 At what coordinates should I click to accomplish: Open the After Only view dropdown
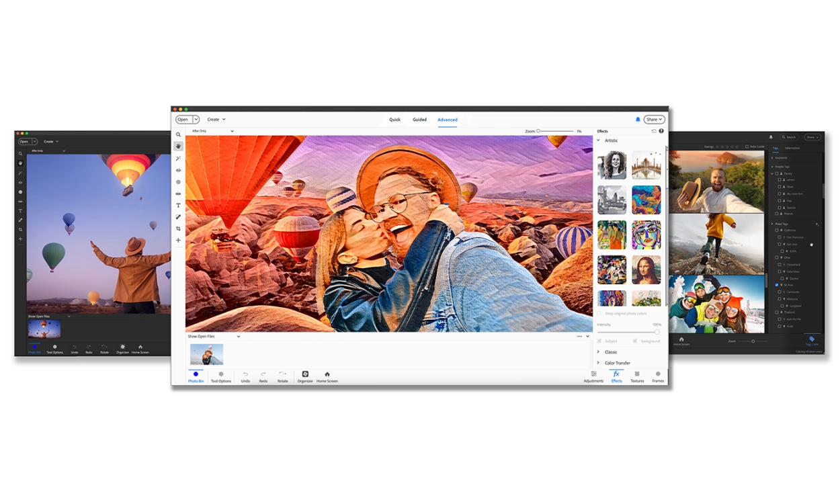tap(212, 131)
